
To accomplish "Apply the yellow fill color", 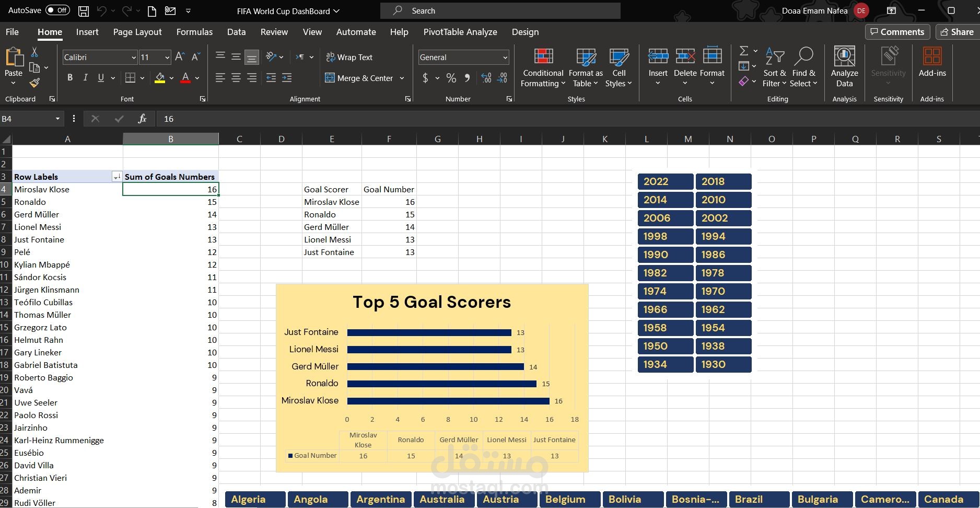I will click(160, 78).
